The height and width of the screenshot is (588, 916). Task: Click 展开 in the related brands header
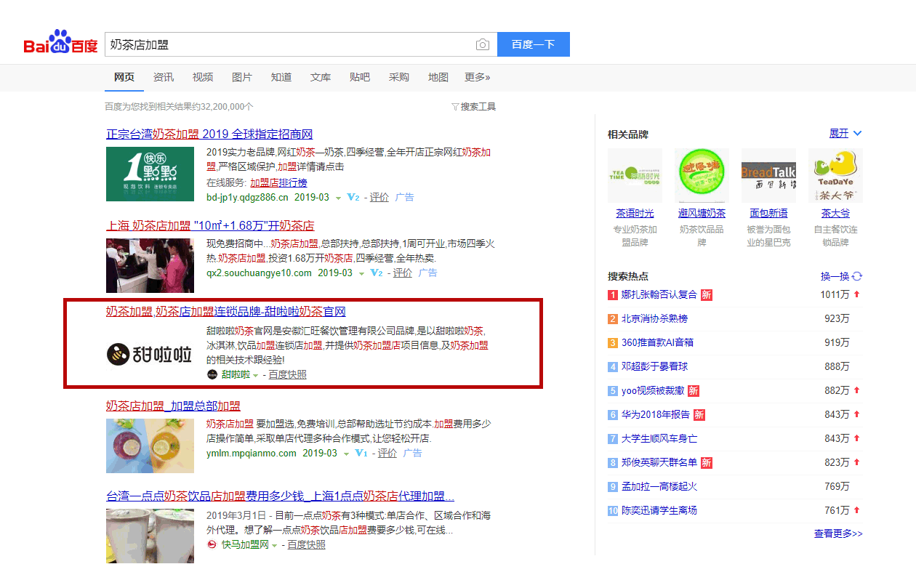[x=839, y=134]
